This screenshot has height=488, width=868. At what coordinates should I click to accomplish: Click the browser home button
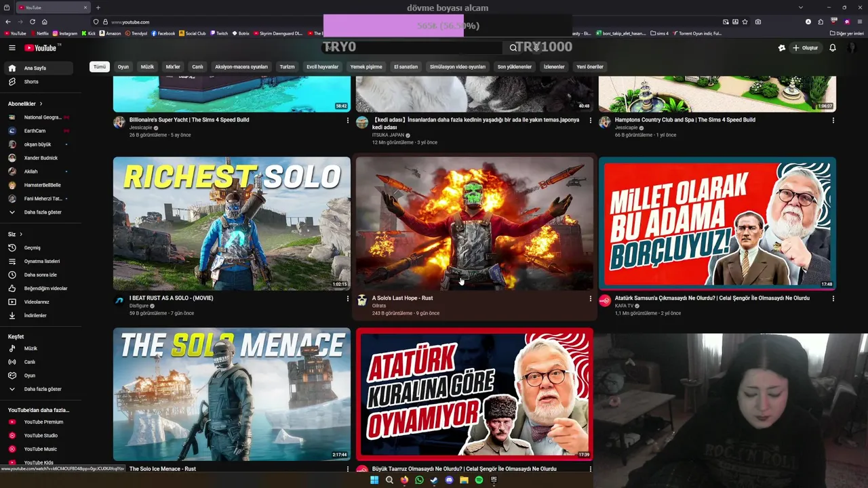[x=44, y=22]
